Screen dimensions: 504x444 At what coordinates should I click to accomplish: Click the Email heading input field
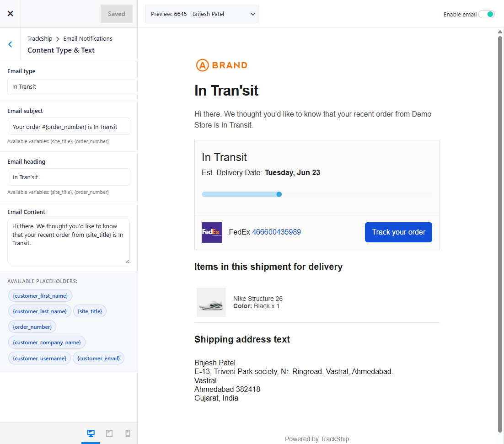pos(69,177)
